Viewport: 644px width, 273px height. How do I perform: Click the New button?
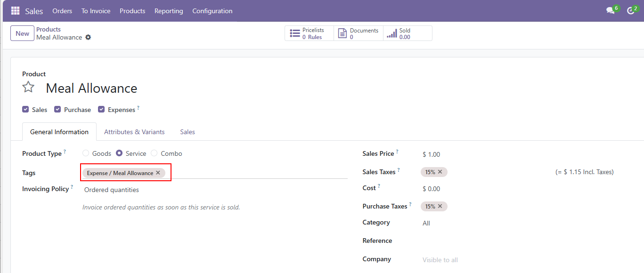coord(22,33)
